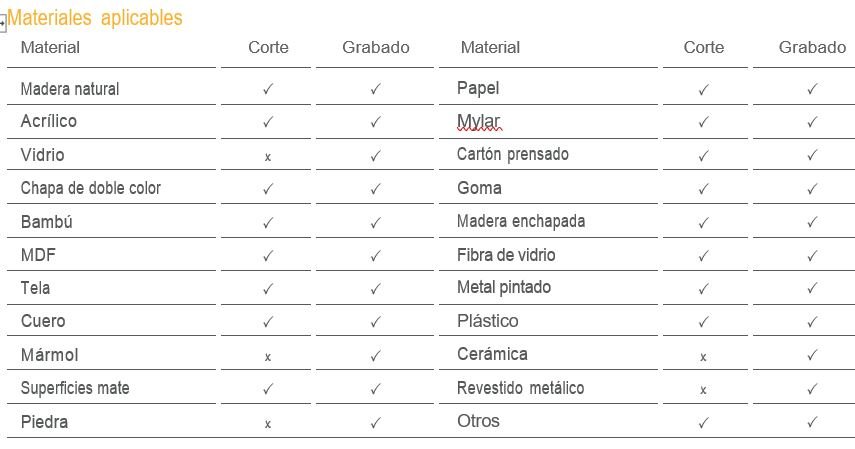The width and height of the screenshot is (855, 449).
Task: Click the Corte x mark for Piedra
Action: coord(268,424)
